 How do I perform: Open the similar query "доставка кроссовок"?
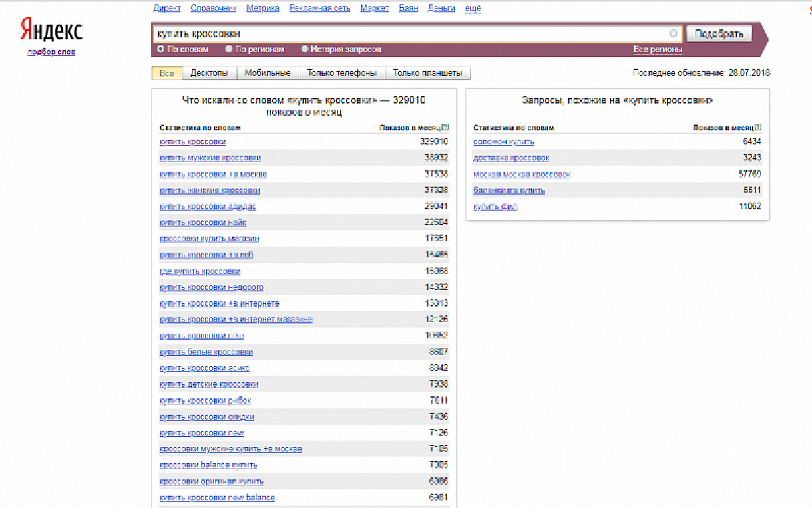511,158
